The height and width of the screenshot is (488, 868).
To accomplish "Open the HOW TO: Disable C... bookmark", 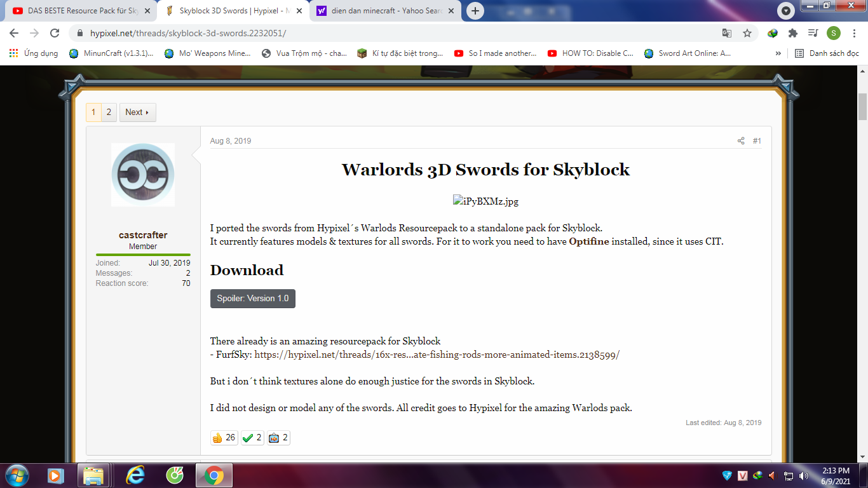I will [590, 53].
